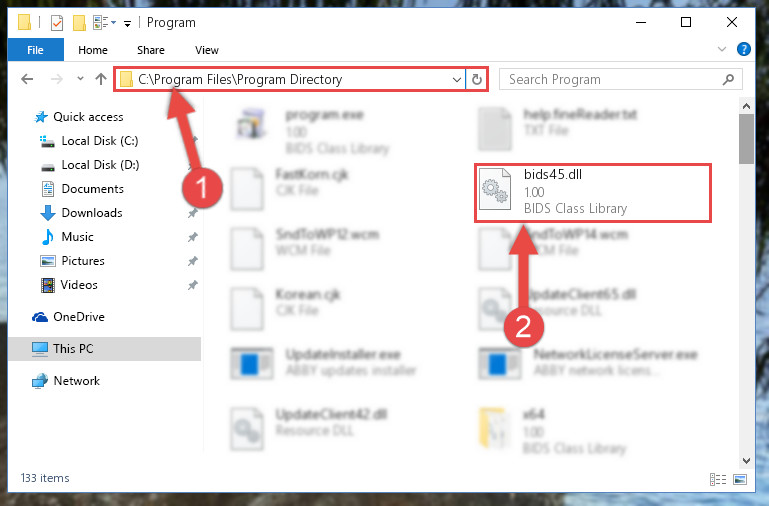Click the Back navigation arrow
Image resolution: width=769 pixels, height=506 pixels.
(27, 79)
